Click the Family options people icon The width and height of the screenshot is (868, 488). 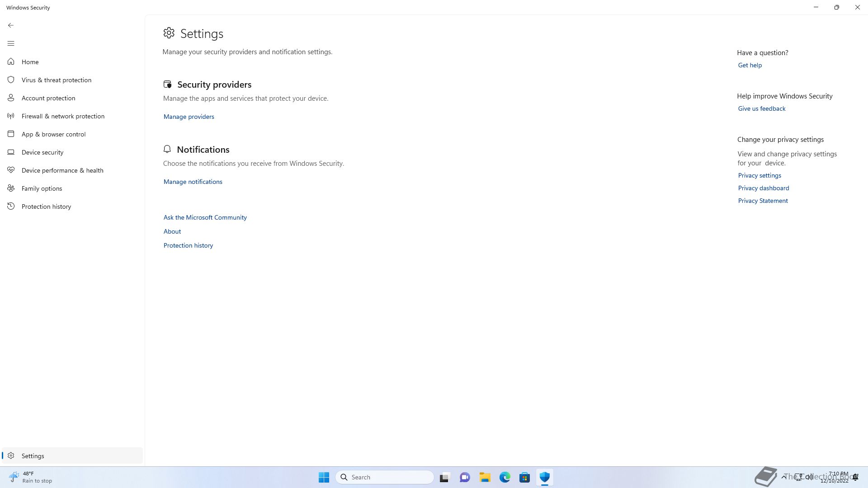point(11,188)
